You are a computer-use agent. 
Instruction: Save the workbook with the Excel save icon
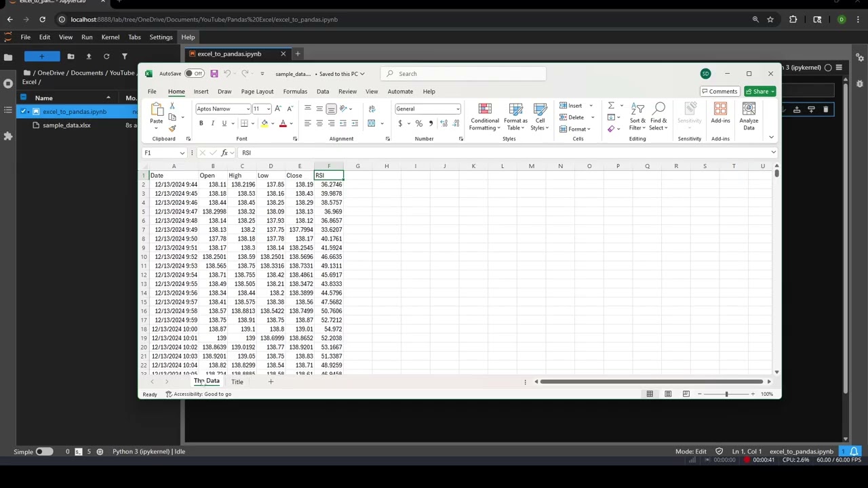pos(214,74)
